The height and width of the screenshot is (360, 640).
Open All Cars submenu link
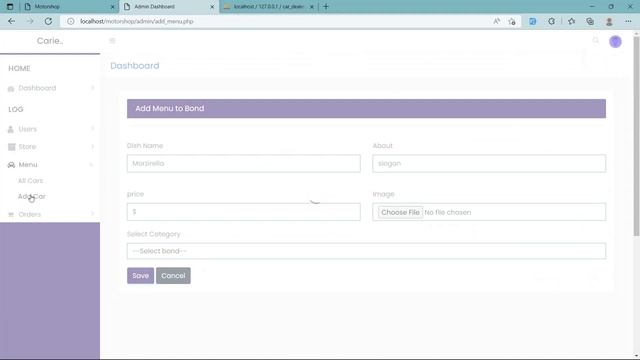[x=30, y=180]
